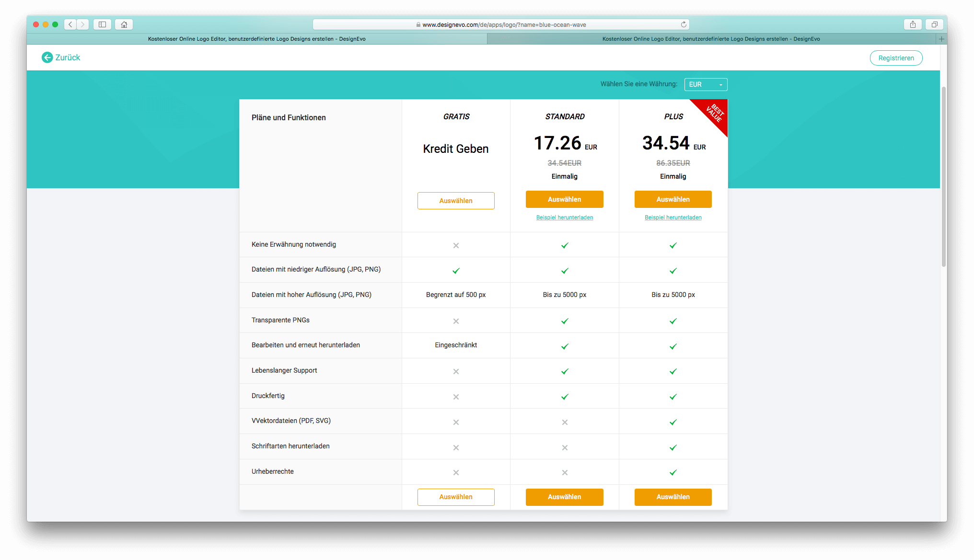Viewport: 974px width, 560px height.
Task: Click the Registrieren button
Action: [x=895, y=58]
